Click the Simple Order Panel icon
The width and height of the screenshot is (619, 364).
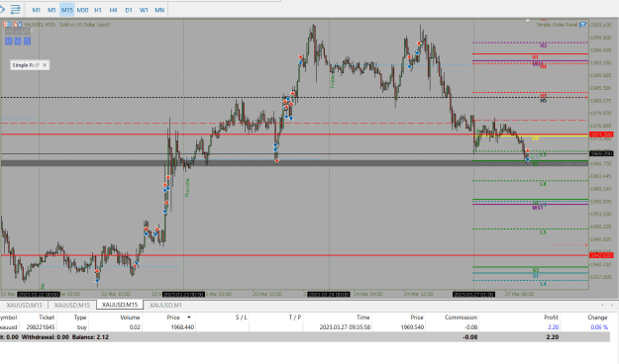tap(582, 25)
